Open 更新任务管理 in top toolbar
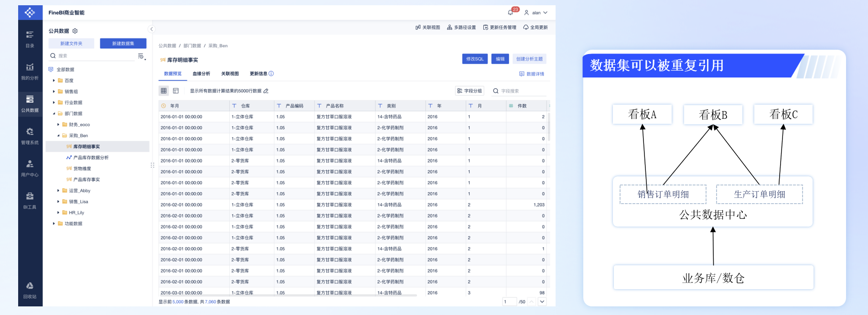Viewport: 868px width, 315px height. coord(500,27)
